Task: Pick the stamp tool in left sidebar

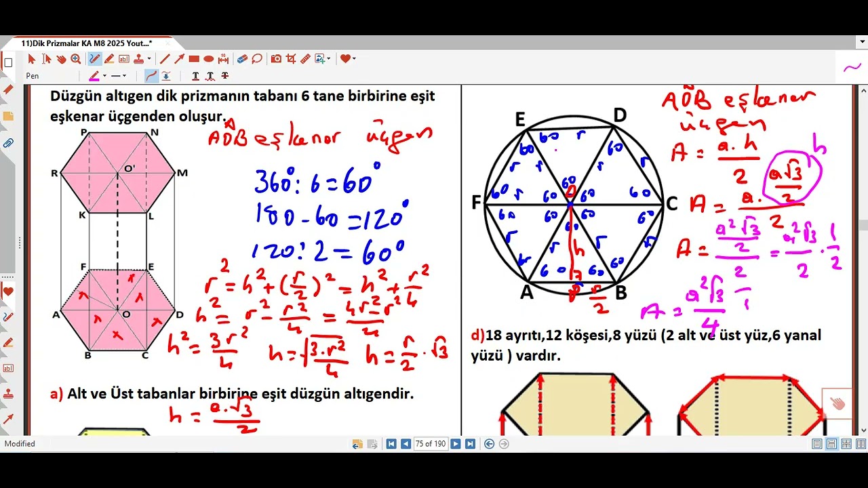Action: pyautogui.click(x=8, y=394)
